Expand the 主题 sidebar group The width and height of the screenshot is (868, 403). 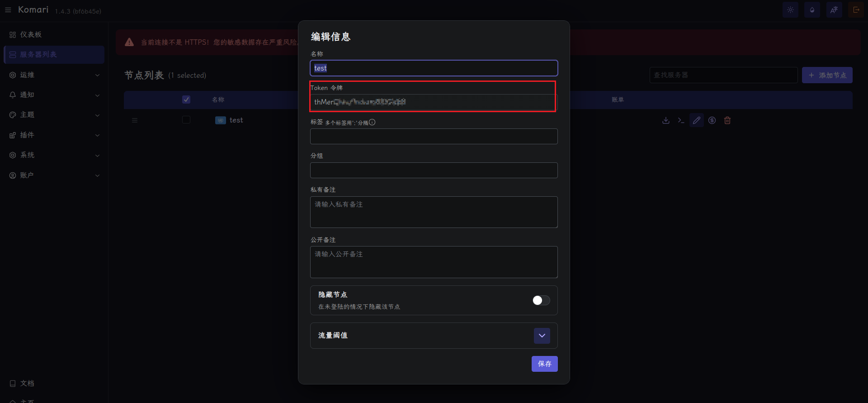(54, 115)
